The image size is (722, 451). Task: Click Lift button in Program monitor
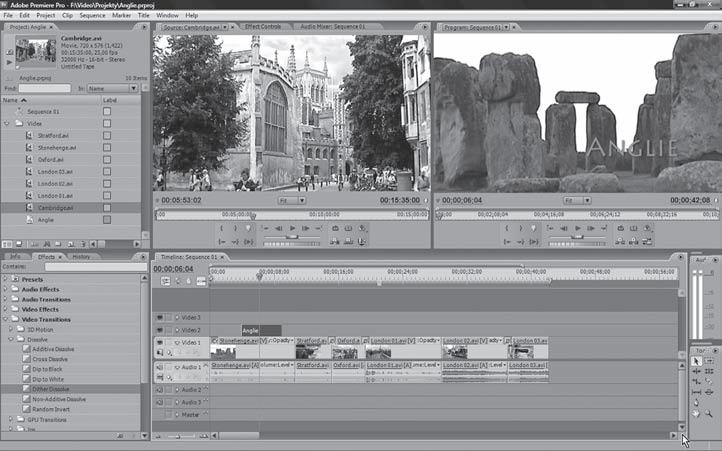(x=620, y=241)
